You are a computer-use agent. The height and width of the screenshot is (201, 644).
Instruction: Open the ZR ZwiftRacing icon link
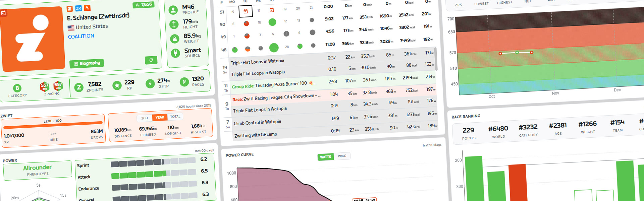78,8
